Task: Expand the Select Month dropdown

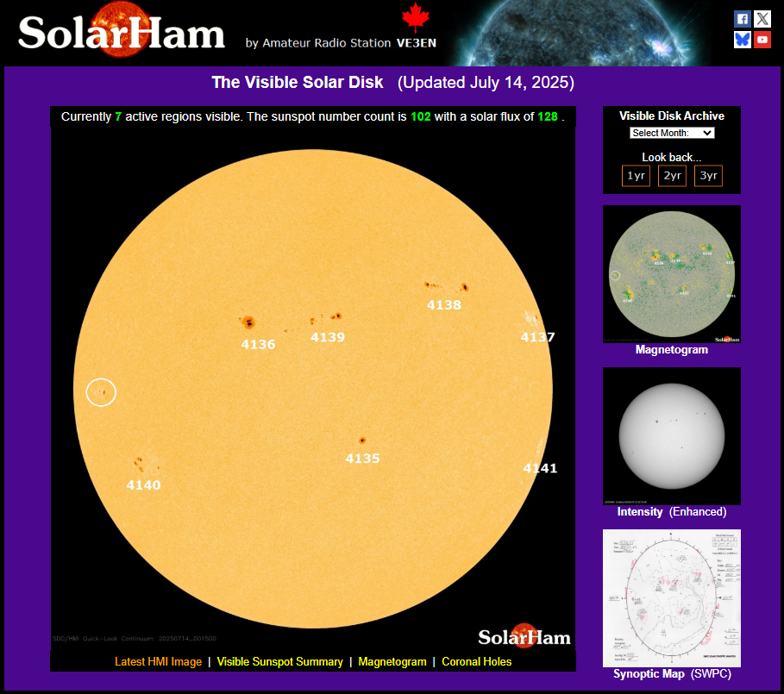Action: (672, 133)
